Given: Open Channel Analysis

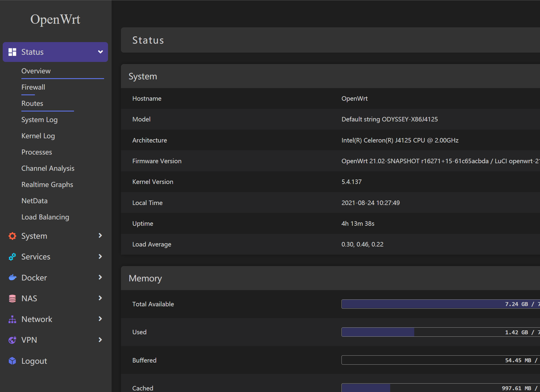Looking at the screenshot, I should pyautogui.click(x=48, y=168).
